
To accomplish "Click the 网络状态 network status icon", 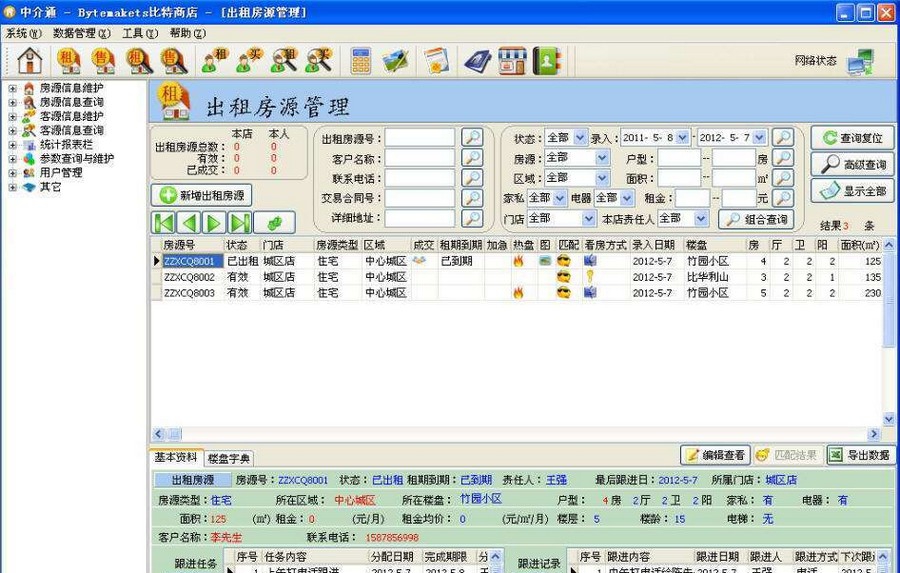I will (859, 62).
